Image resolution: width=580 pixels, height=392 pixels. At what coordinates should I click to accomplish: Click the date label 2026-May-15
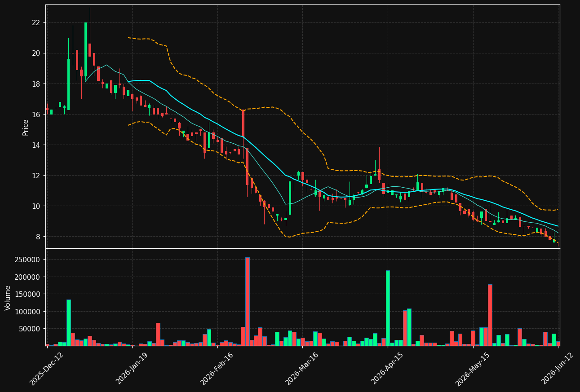point(472,369)
